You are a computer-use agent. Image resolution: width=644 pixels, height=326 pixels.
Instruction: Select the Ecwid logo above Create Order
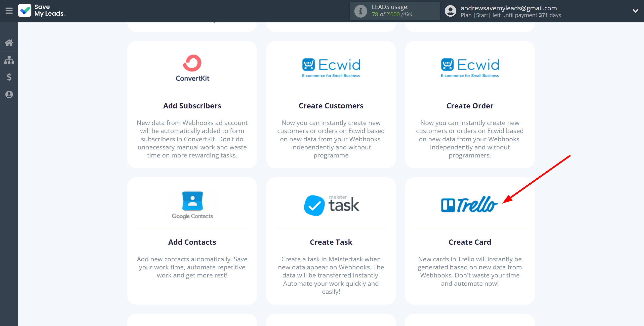click(x=470, y=68)
